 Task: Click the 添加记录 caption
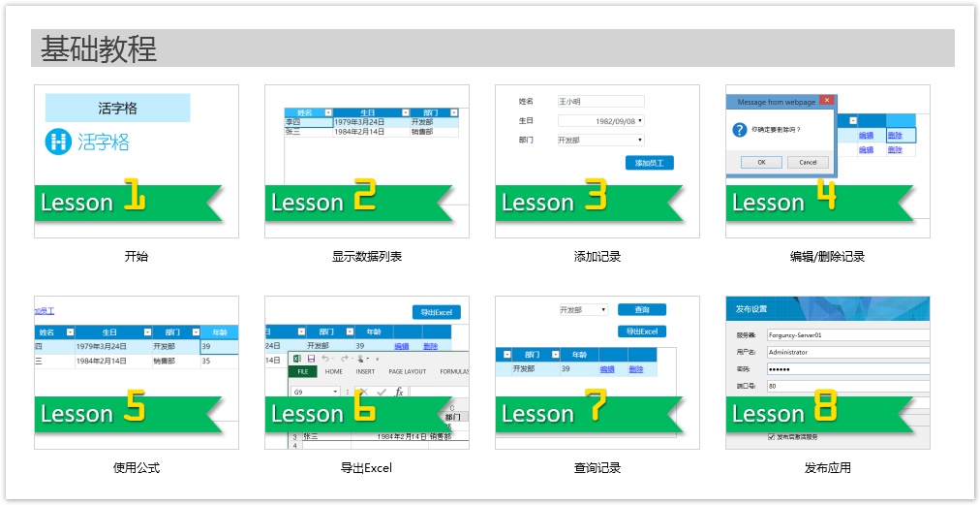point(597,257)
